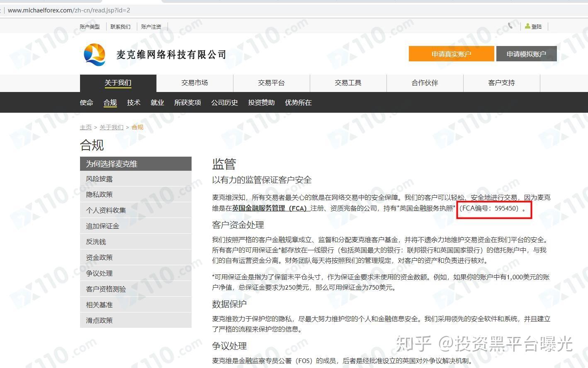Click 合规 breadcrumb entry
Image resolution: width=588 pixels, height=368 pixels.
[x=137, y=127]
